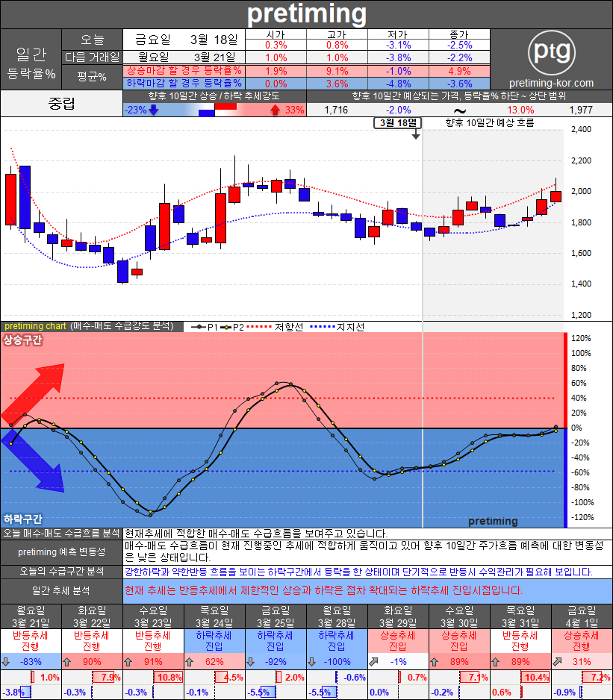The image size is (613, 700).
Task: Click the 고가 column header
Action: [337, 34]
